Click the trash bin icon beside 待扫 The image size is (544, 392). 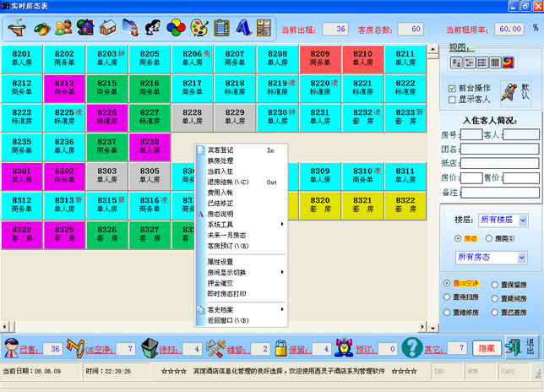(149, 348)
